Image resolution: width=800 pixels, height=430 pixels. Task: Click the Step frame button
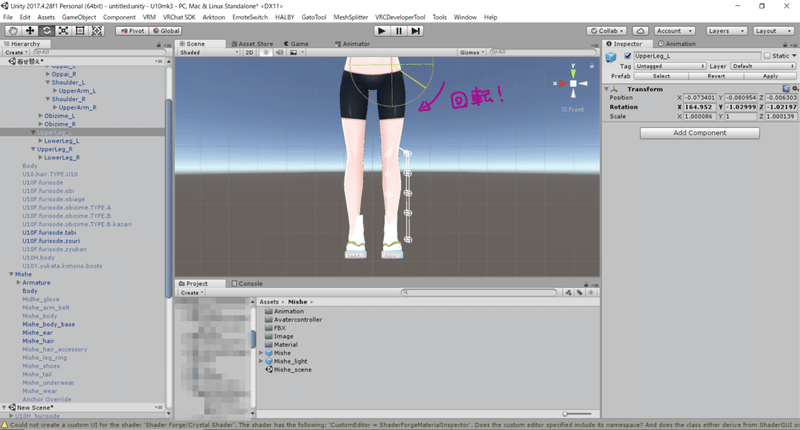(x=415, y=31)
